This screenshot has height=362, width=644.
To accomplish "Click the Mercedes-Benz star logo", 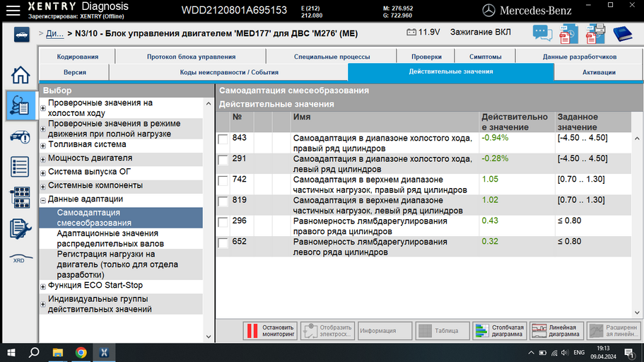I will [x=488, y=11].
